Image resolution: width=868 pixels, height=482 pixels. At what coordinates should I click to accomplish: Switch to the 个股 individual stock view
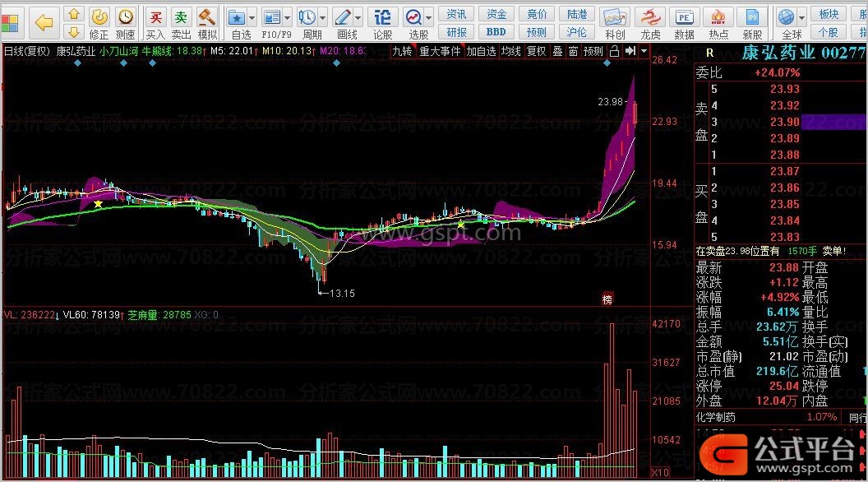[829, 31]
